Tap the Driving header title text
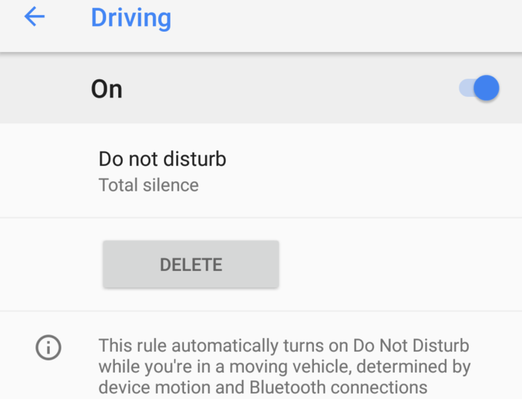This screenshot has height=400, width=522. coord(131,18)
